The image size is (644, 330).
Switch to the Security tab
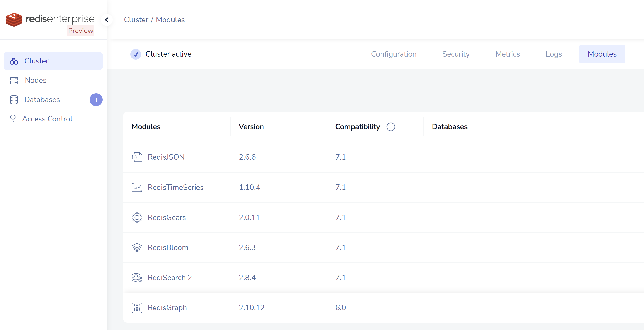[x=456, y=54]
